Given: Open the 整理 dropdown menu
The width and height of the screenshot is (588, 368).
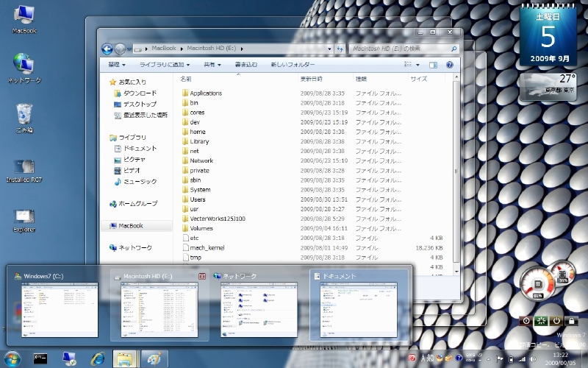Looking at the screenshot, I should 117,65.
